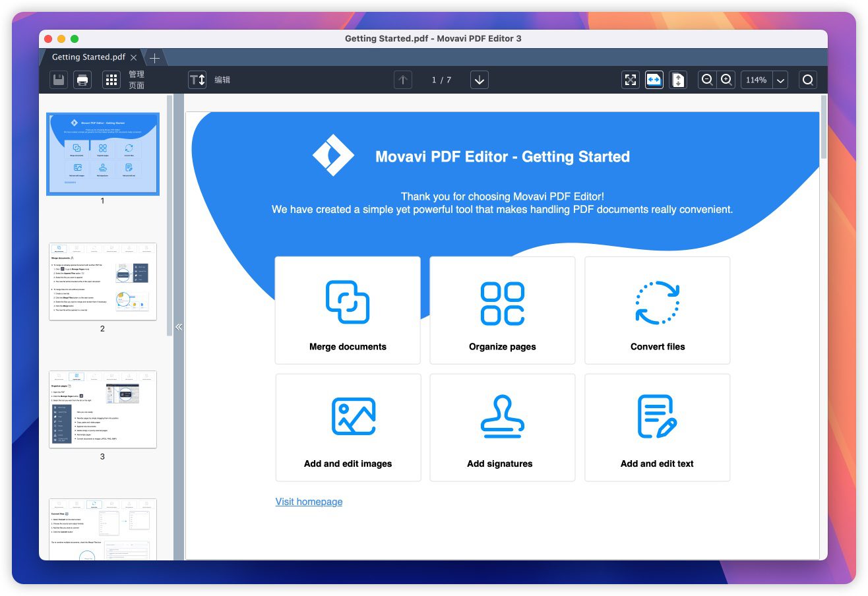Image resolution: width=868 pixels, height=596 pixels.
Task: Select page 4 thumbnail
Action: 103,529
